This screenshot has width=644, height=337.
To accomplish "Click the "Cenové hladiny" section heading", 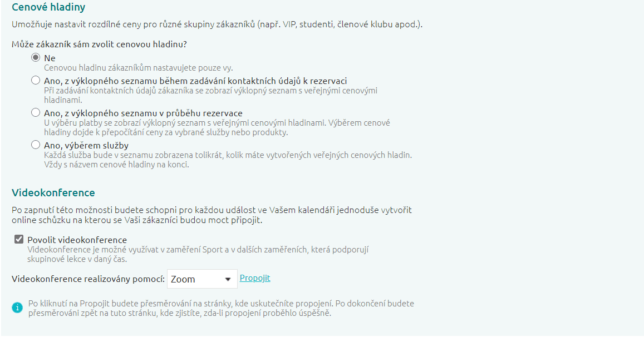I will click(x=48, y=7).
